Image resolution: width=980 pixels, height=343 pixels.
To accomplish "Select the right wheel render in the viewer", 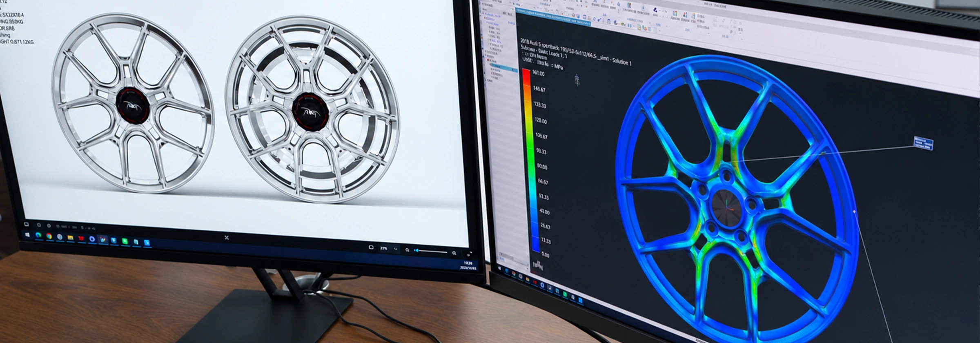I will 312,109.
